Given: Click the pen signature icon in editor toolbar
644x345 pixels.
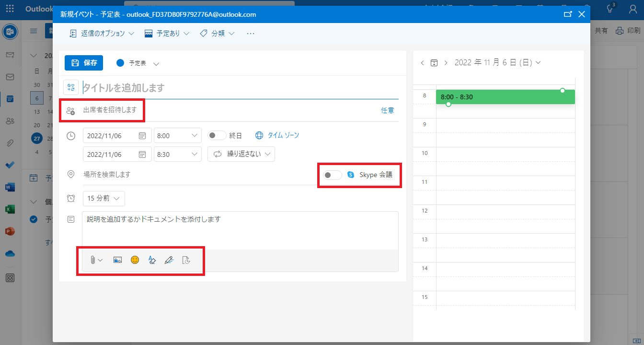Looking at the screenshot, I should coord(169,260).
